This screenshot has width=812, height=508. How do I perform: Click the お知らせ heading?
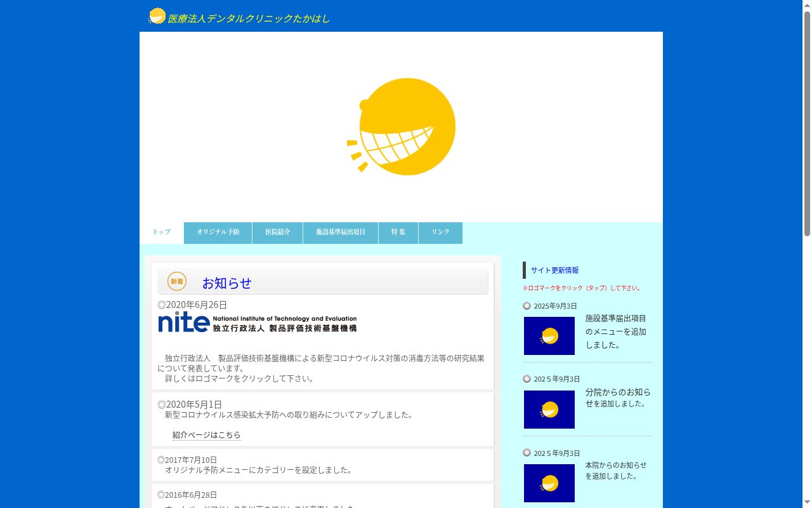[227, 283]
